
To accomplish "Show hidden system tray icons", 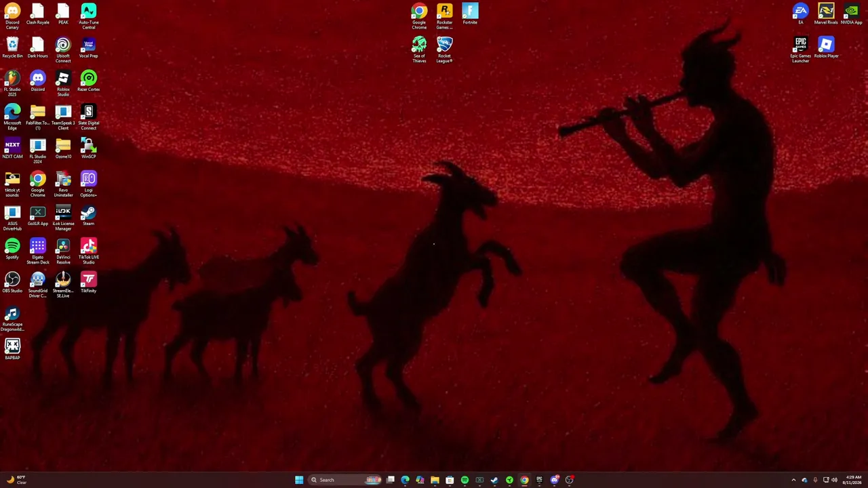I will pos(793,480).
